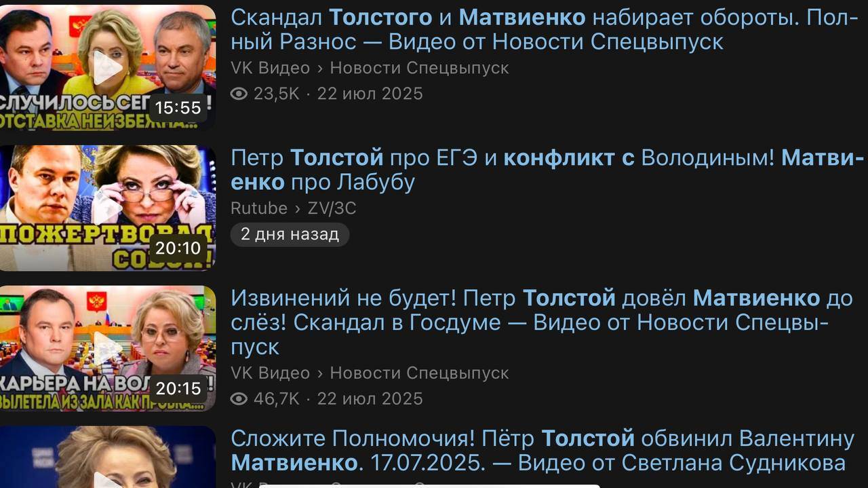Screen dimensions: 868x488
Task: Click the eye views icon showing 23,5K
Action: 239,94
